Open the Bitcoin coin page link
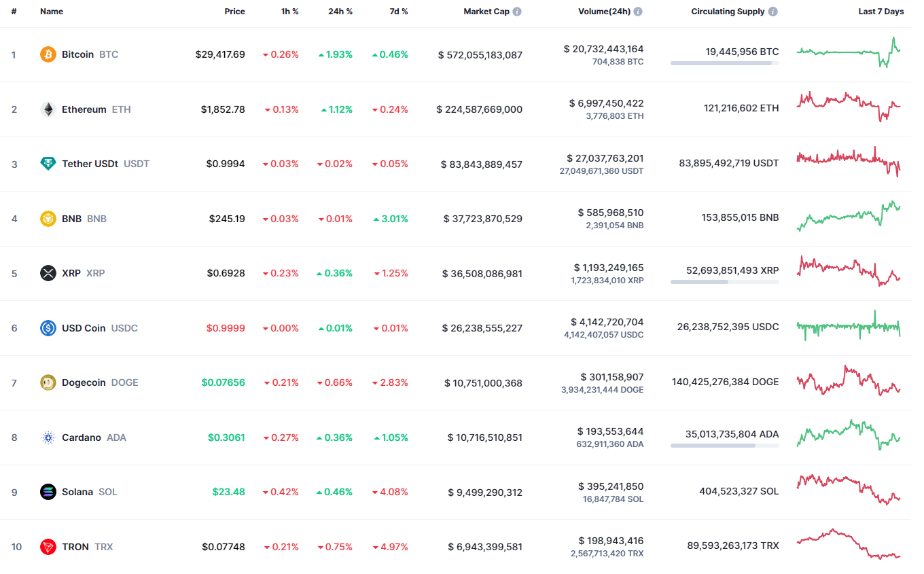Screen dimensions: 924x574 coord(77,54)
